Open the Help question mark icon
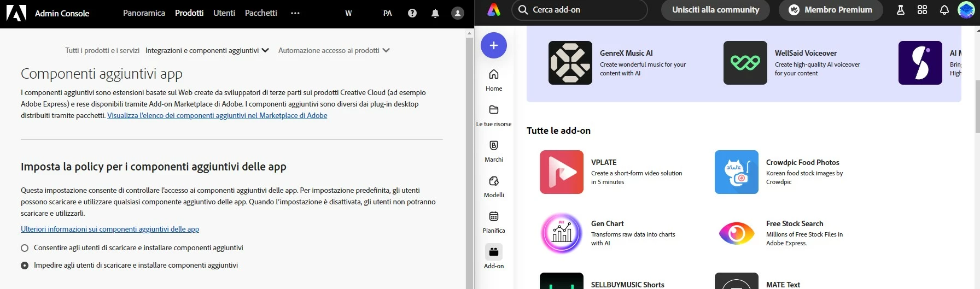The image size is (980, 289). coord(412,13)
